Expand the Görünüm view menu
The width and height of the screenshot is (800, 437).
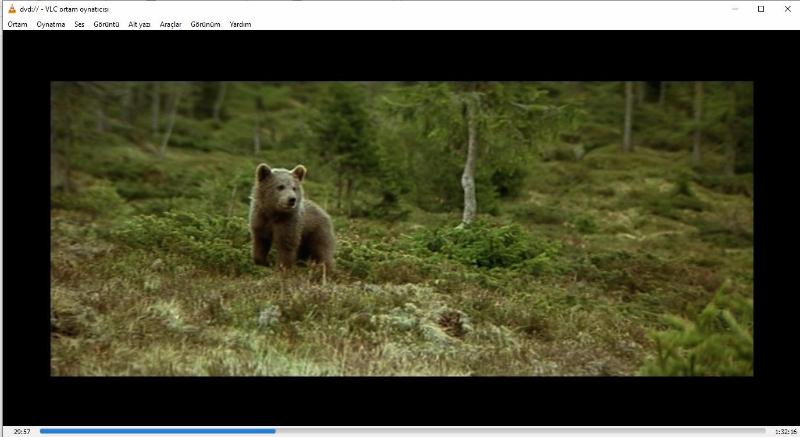(205, 24)
